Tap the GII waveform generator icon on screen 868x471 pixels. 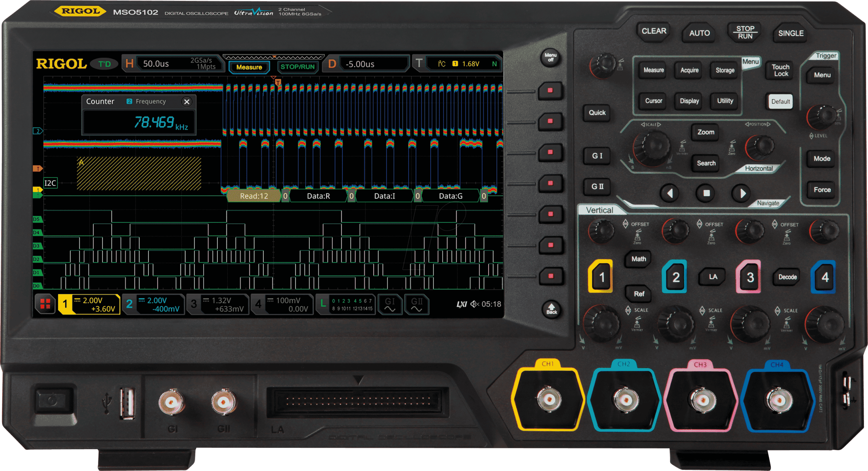pos(417,304)
